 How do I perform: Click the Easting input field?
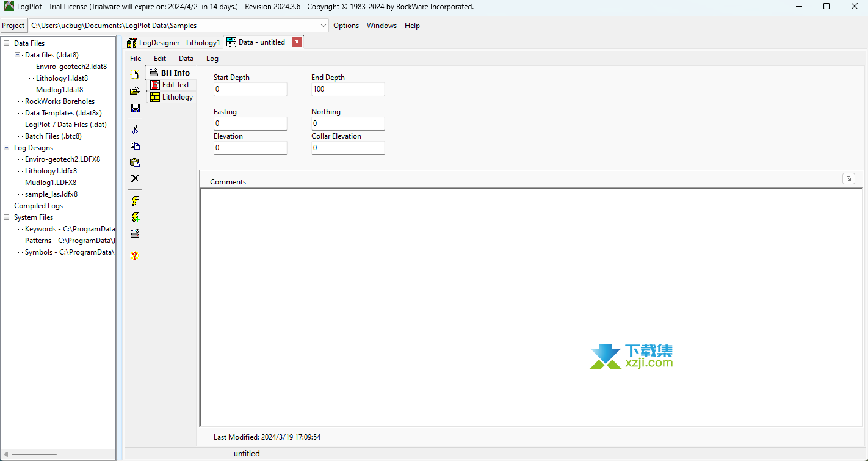click(x=250, y=123)
